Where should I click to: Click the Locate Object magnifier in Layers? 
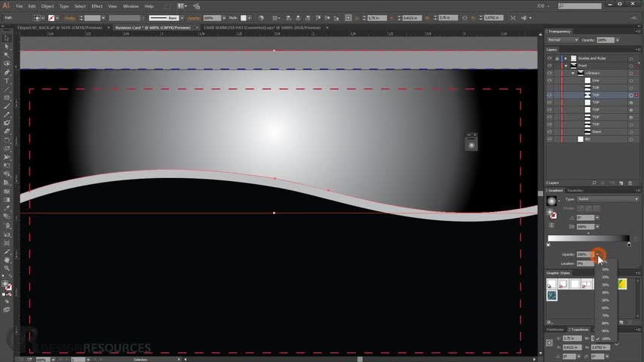[x=594, y=183]
